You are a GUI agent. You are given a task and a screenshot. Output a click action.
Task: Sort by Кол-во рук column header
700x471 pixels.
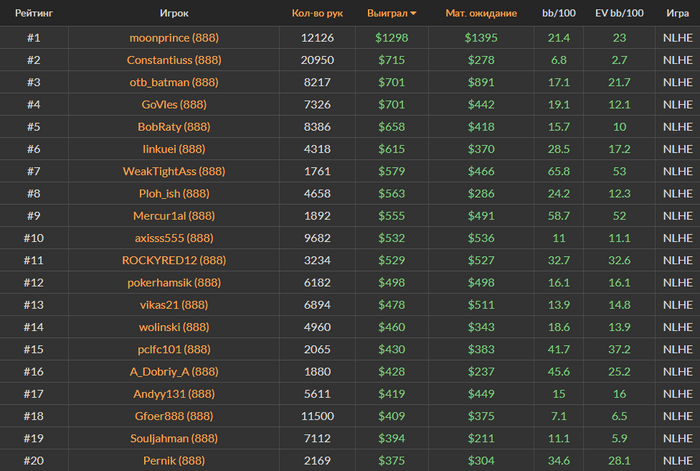pyautogui.click(x=317, y=13)
